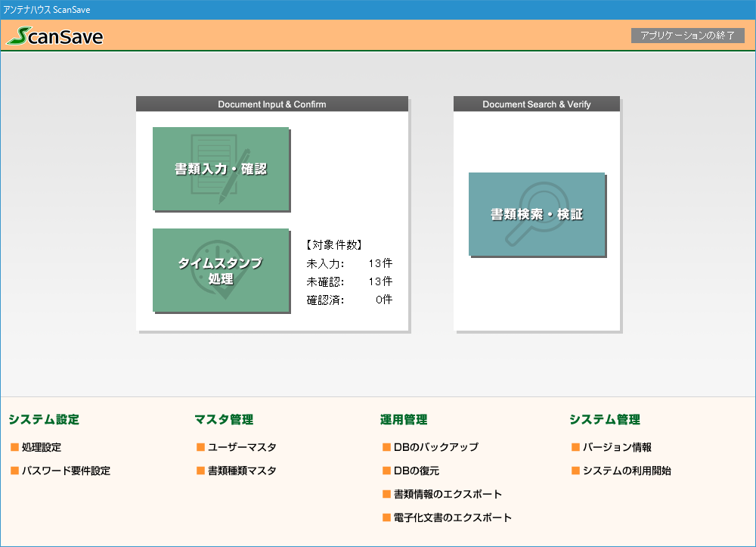This screenshot has height=547, width=756.
Task: Open the 書類検索・検証 tile
Action: (x=537, y=214)
